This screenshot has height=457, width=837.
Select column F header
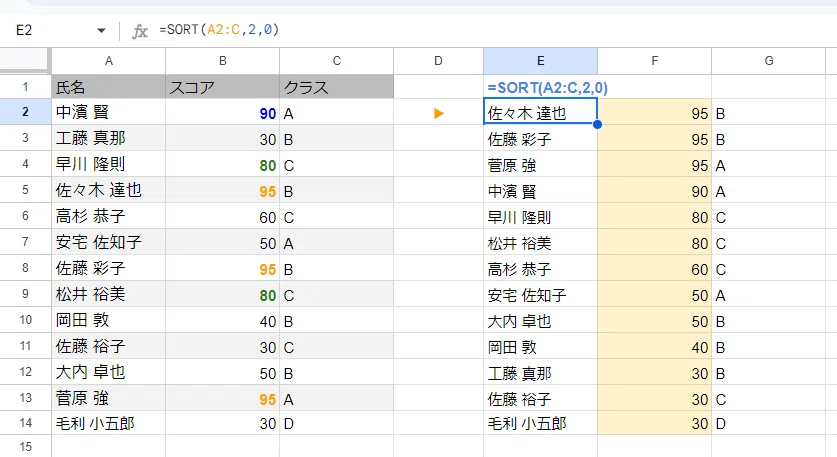click(654, 61)
